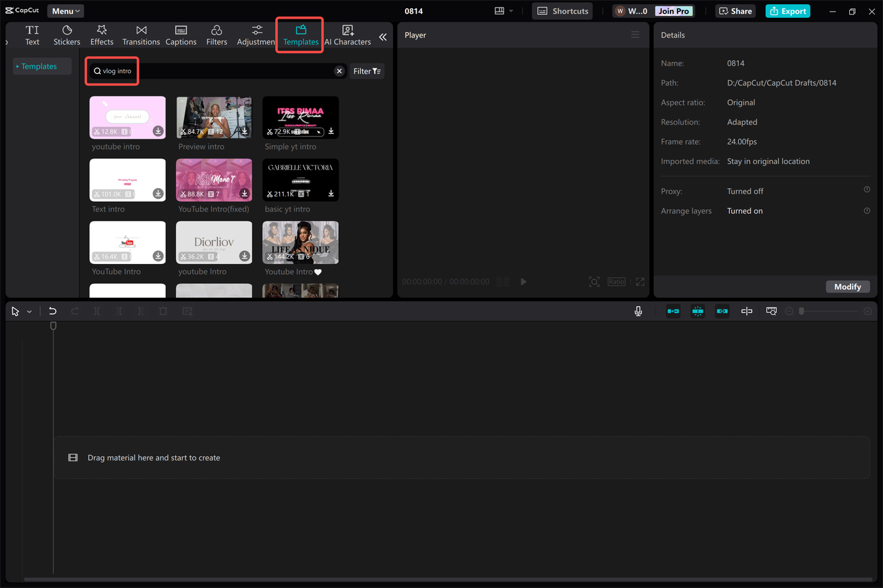Download the YouTube Intro(fixed) template
This screenshot has width=883, height=588.
(x=244, y=194)
